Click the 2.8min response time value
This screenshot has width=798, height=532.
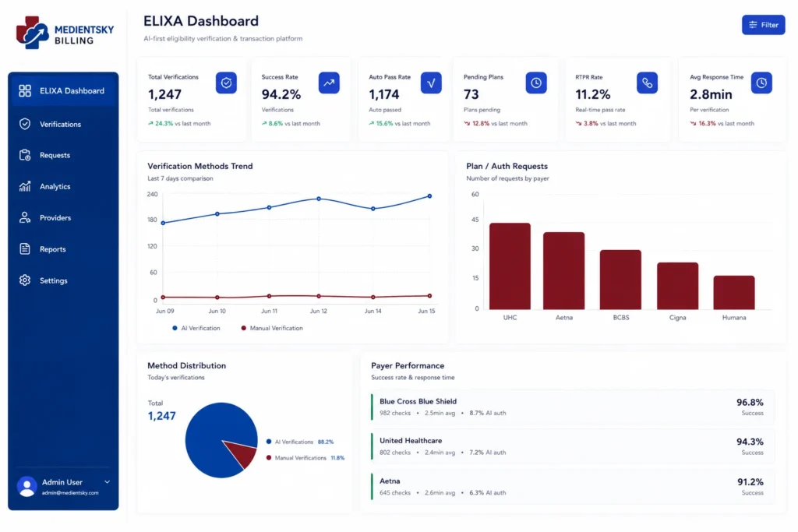(x=711, y=94)
